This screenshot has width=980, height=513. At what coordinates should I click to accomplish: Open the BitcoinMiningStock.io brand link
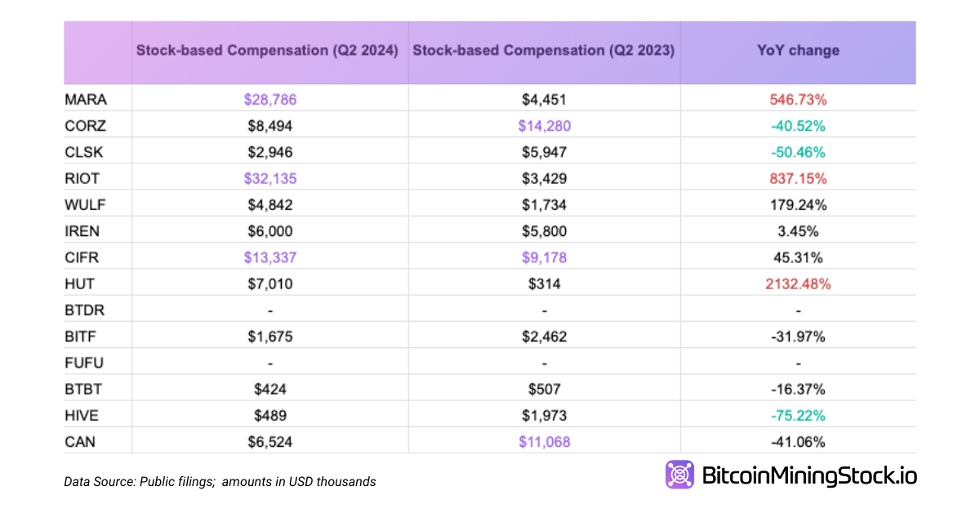click(x=808, y=475)
